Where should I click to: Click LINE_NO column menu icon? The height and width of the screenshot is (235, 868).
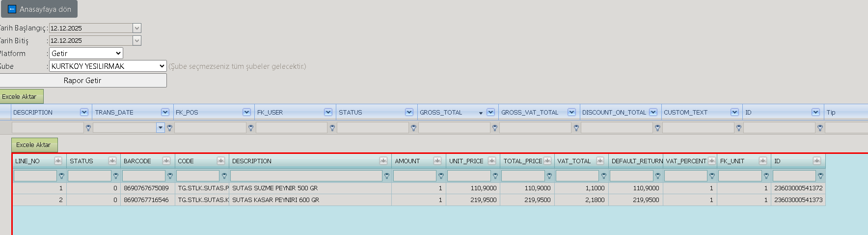coord(58,161)
